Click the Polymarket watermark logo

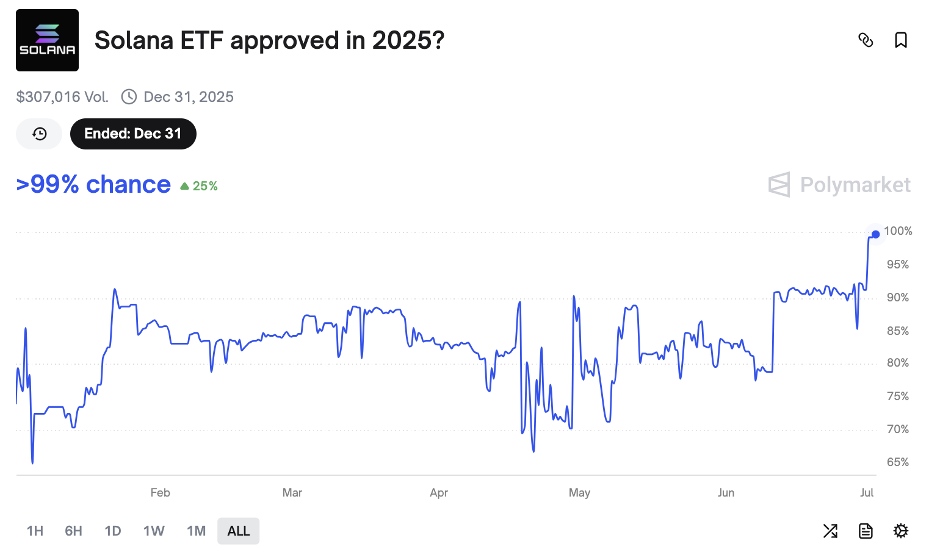(x=839, y=184)
